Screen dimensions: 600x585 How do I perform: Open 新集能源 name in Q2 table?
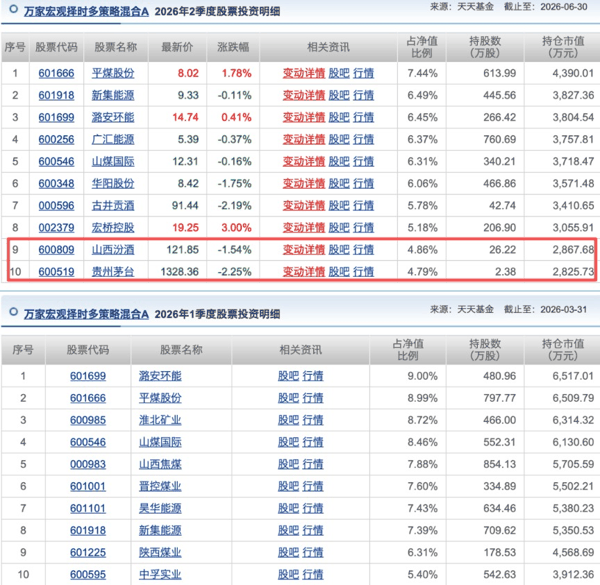(113, 95)
